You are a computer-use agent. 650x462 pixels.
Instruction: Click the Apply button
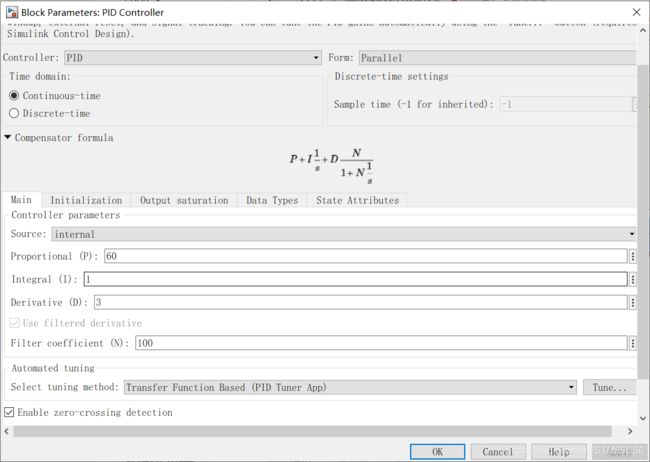click(619, 452)
